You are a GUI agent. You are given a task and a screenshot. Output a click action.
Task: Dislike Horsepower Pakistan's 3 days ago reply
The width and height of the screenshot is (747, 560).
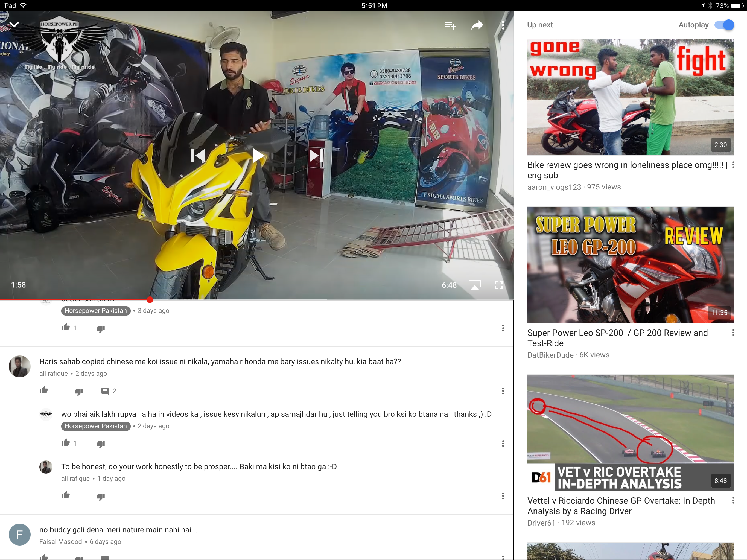[101, 329]
